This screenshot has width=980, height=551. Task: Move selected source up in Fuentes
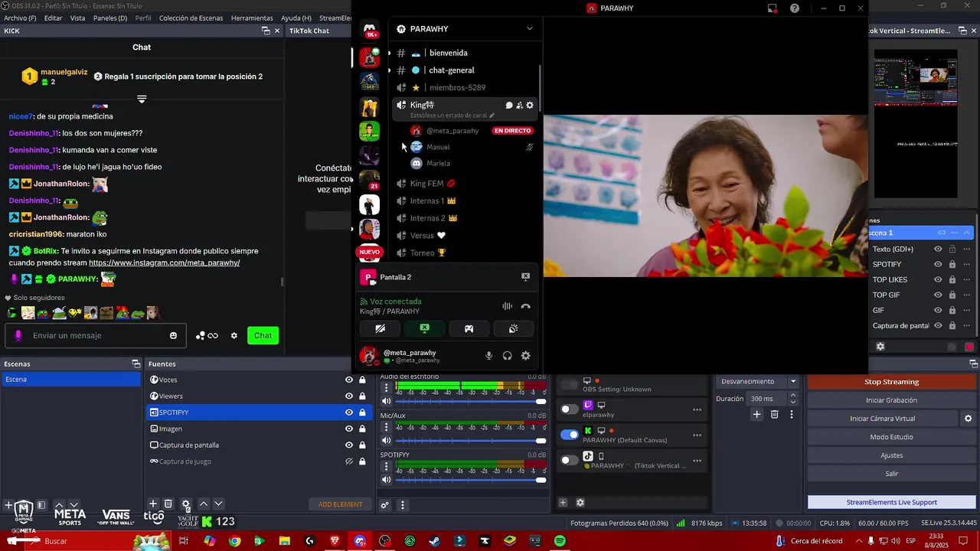coord(204,504)
